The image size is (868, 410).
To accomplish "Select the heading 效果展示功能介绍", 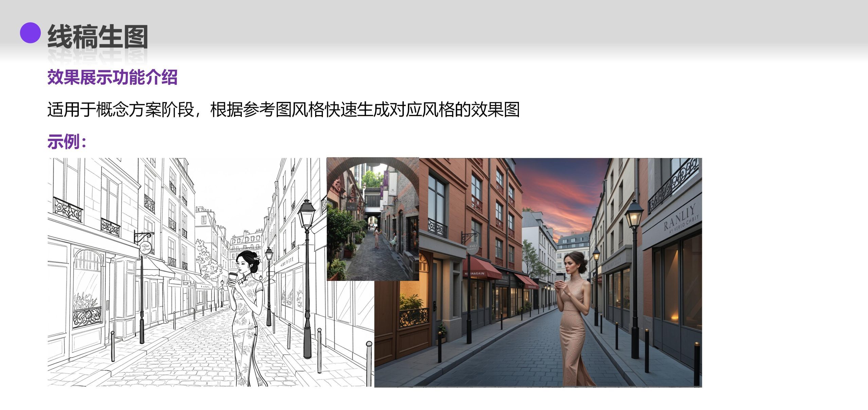I will 112,77.
